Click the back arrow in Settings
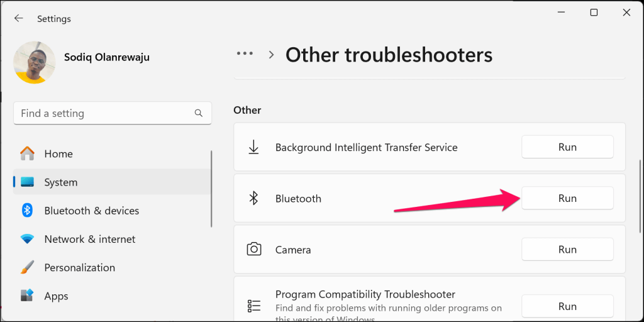This screenshot has height=322, width=644. pyautogui.click(x=19, y=19)
